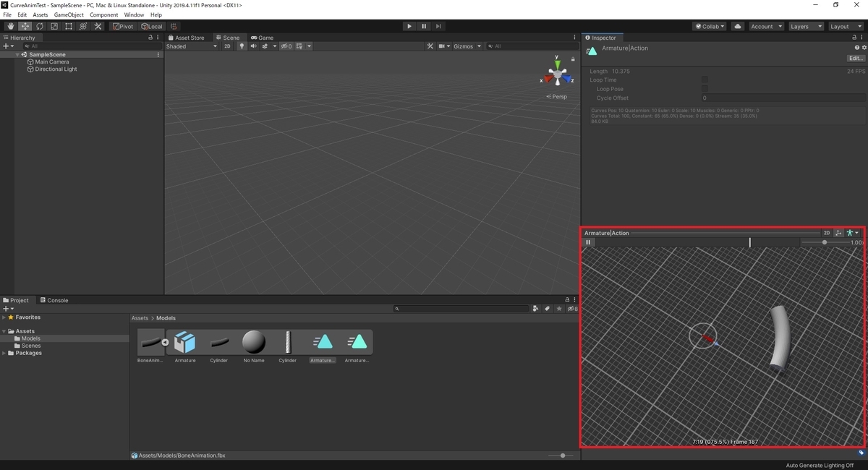Open the Component menu
This screenshot has width=868, height=470.
tap(103, 14)
